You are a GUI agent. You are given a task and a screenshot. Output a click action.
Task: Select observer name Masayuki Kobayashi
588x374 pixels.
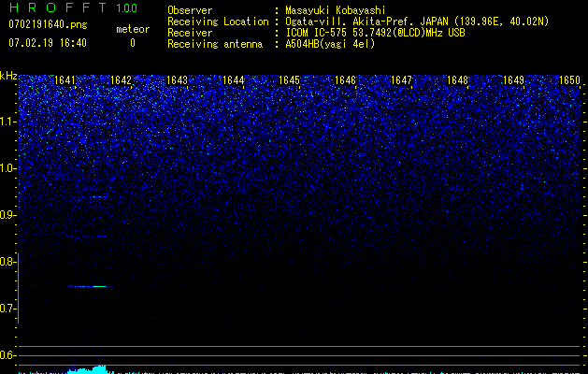[336, 10]
